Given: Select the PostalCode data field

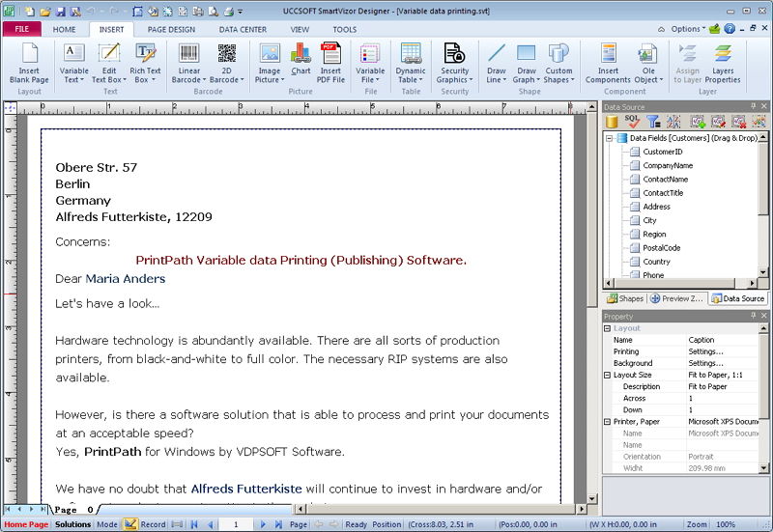Looking at the screenshot, I should pyautogui.click(x=661, y=248).
